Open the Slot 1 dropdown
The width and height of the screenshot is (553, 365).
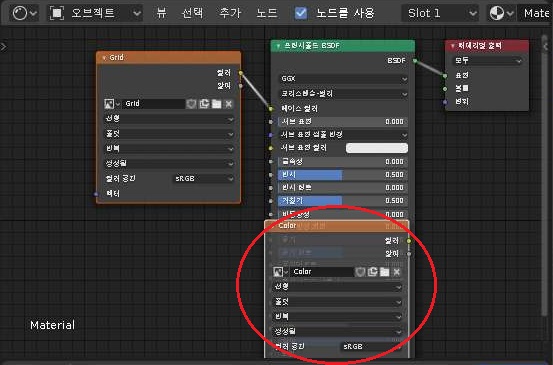(x=441, y=13)
